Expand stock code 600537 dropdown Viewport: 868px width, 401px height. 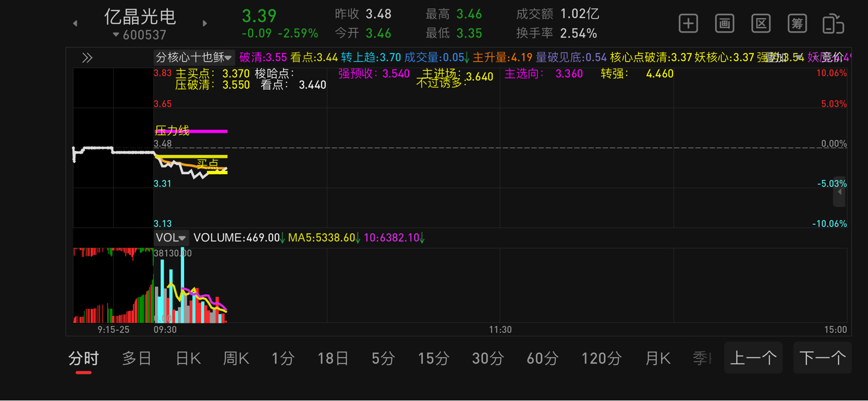coord(140,35)
